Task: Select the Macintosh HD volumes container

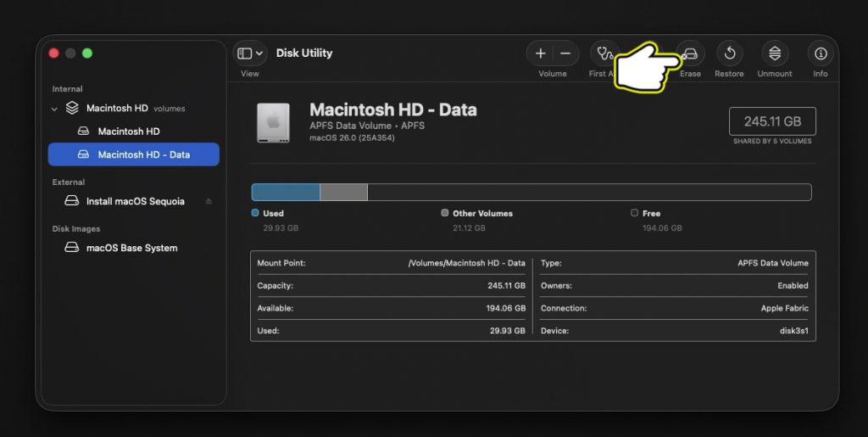Action: tap(117, 109)
